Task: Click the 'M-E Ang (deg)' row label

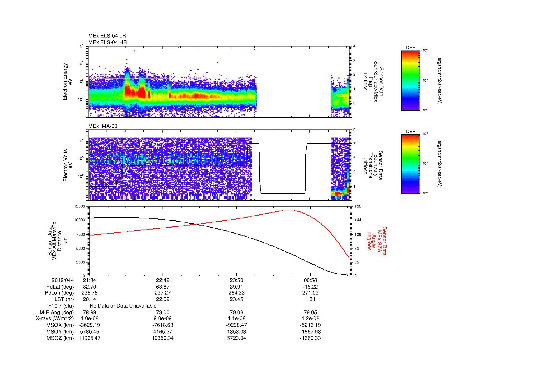Action: (x=56, y=312)
